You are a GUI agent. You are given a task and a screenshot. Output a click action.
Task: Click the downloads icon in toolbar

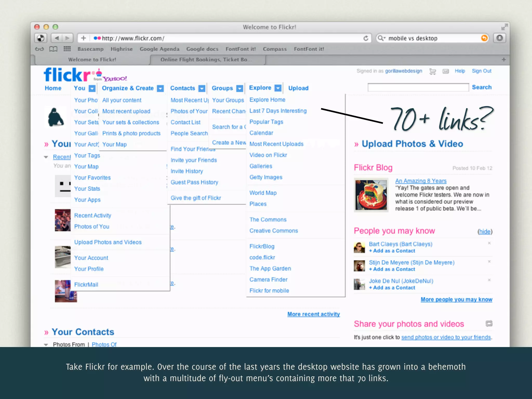pos(500,38)
